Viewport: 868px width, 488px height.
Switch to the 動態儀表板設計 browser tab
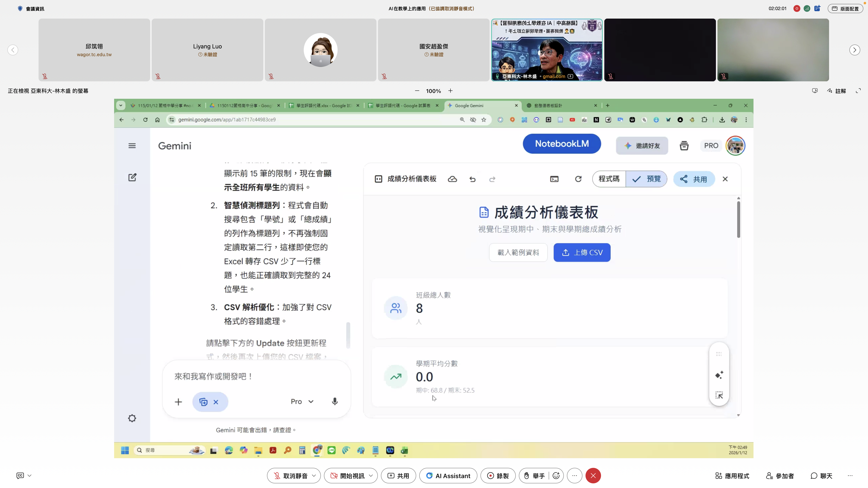pos(559,105)
